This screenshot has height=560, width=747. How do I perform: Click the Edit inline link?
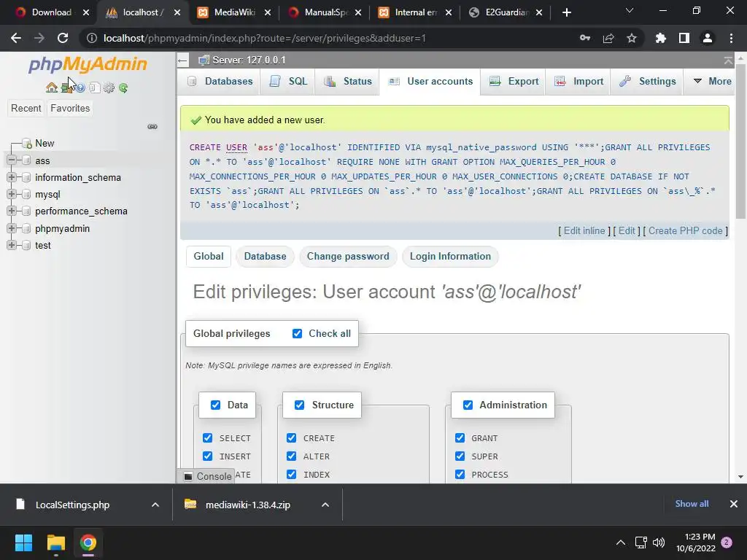(x=584, y=231)
